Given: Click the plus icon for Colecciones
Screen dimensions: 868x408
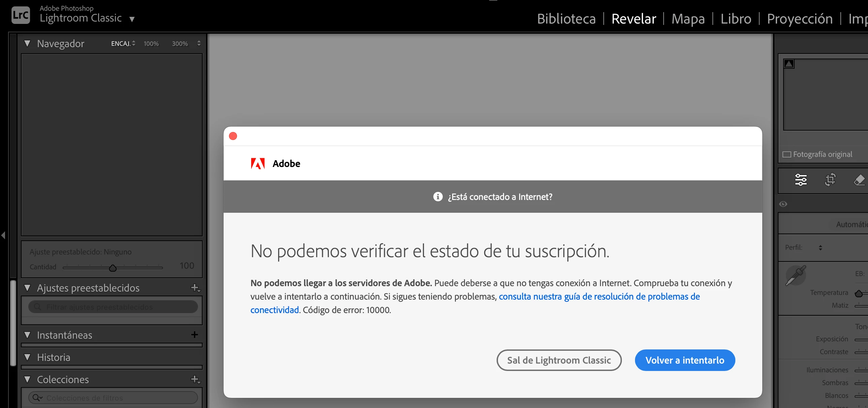Looking at the screenshot, I should pos(195,379).
